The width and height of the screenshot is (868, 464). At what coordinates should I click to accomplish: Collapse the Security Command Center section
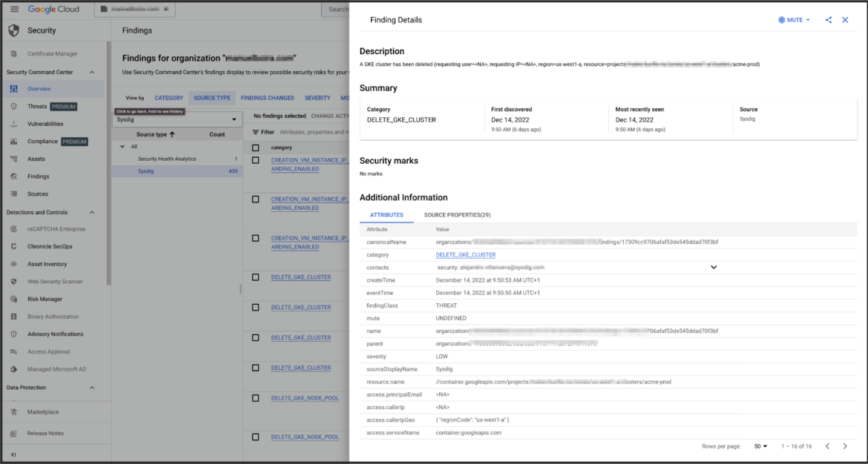(x=92, y=73)
